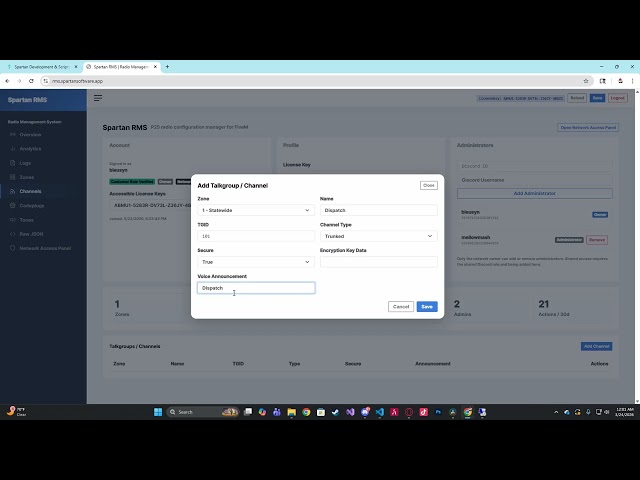This screenshot has height=480, width=640.
Task: Click the 'Announcement' column header
Action: 433,363
